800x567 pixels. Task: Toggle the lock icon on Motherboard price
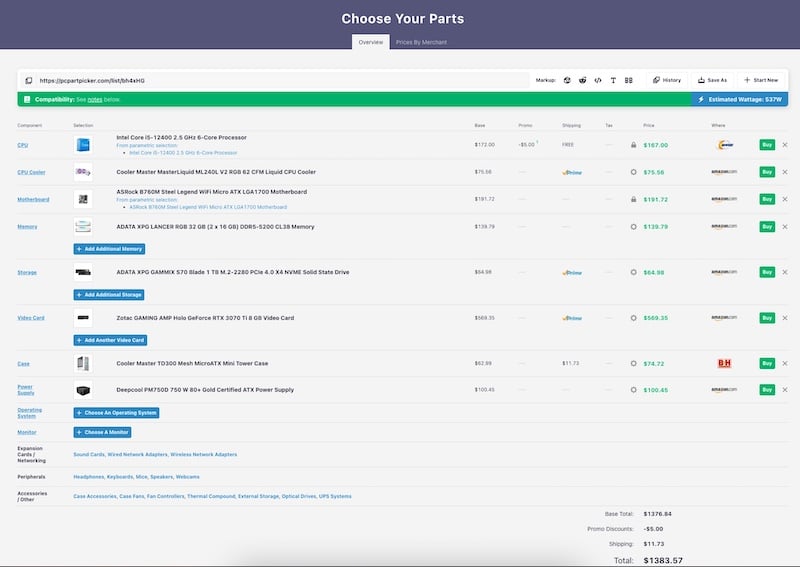click(633, 199)
